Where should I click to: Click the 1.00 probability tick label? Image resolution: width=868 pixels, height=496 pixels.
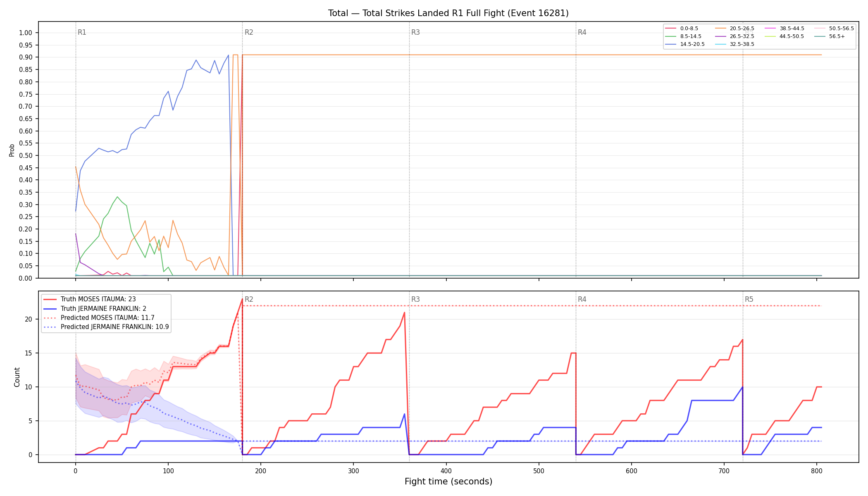(x=26, y=33)
